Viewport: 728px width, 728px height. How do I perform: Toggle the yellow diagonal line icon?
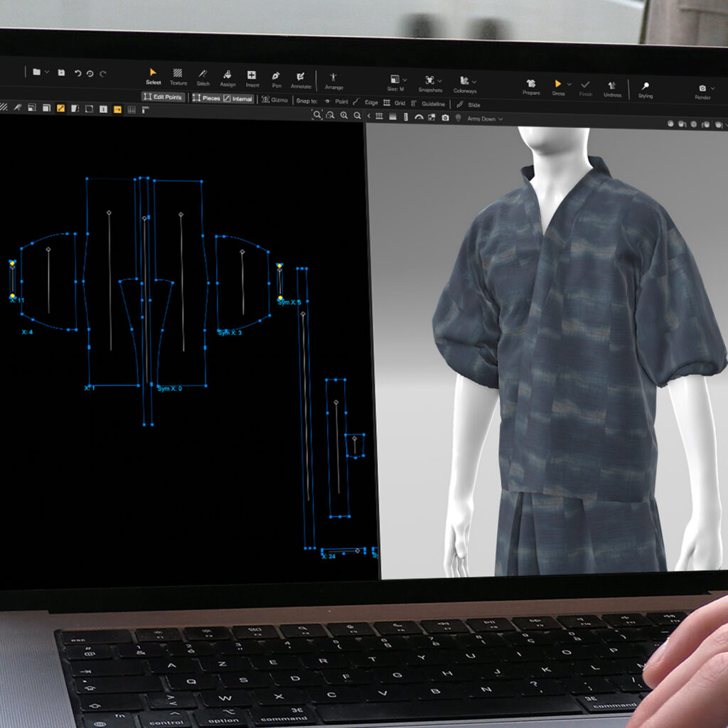61,108
